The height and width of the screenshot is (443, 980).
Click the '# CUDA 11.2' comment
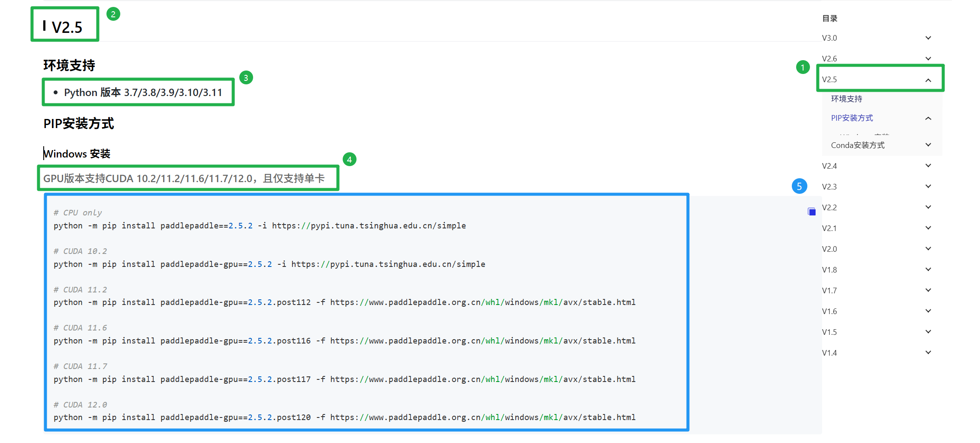pos(80,290)
